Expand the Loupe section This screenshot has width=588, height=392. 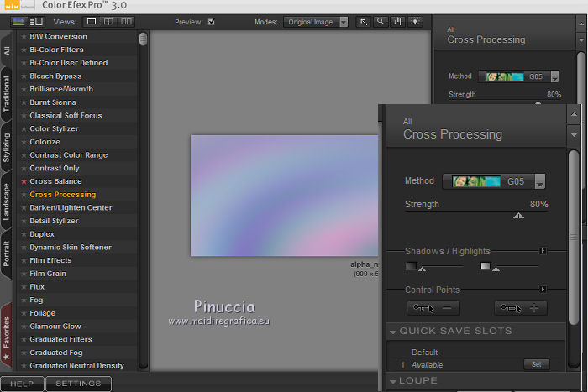pyautogui.click(x=393, y=381)
